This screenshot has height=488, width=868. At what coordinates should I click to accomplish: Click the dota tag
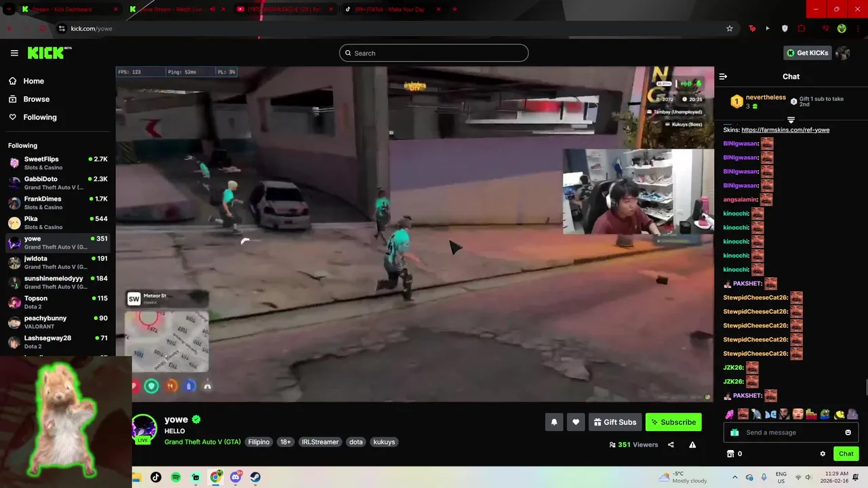(x=356, y=442)
